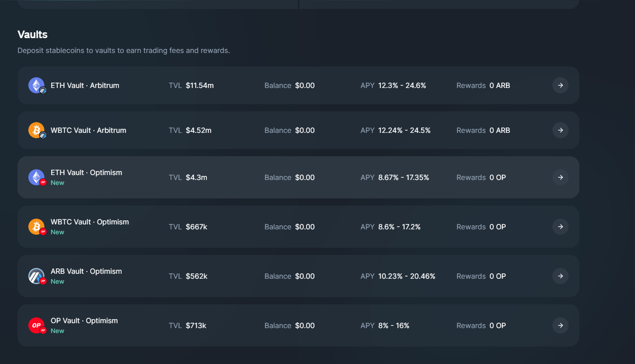Click the Ethereum icon of ETH Vault Optimism
This screenshot has height=364, width=635.
(36, 177)
